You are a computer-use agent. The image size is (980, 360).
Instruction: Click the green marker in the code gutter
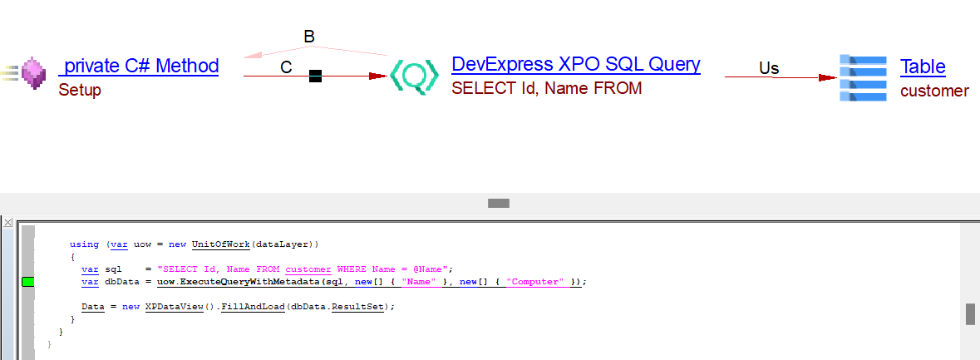click(x=27, y=283)
